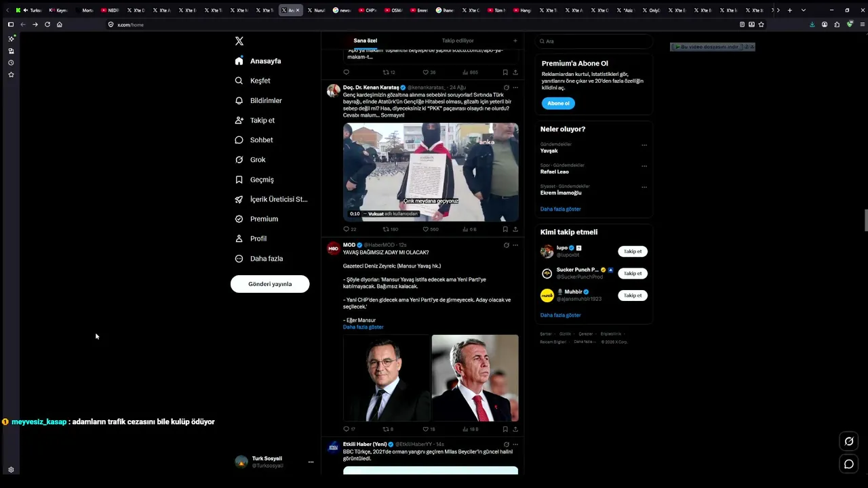Like the Kenan Karataş post
This screenshot has width=868, height=488.
tap(425, 229)
